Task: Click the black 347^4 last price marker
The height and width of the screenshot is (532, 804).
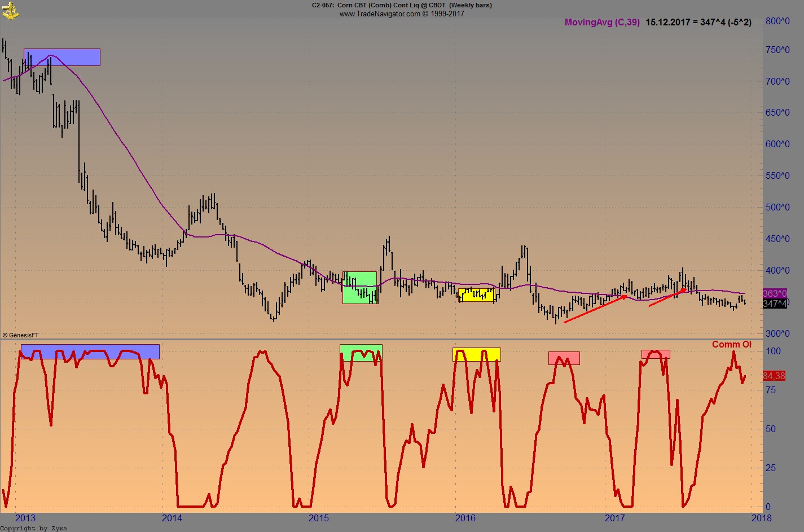Action: [774, 305]
